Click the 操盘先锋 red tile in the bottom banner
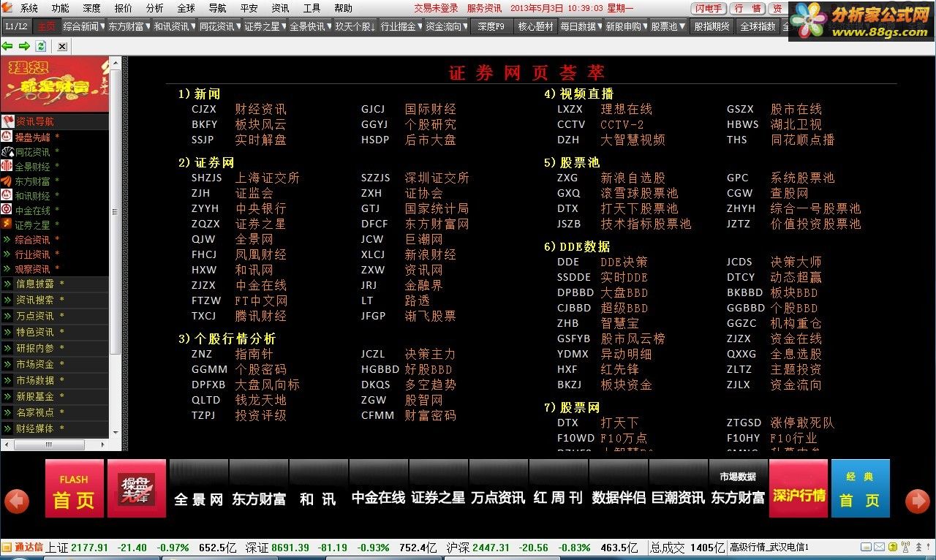The height and width of the screenshot is (560, 936). click(137, 488)
